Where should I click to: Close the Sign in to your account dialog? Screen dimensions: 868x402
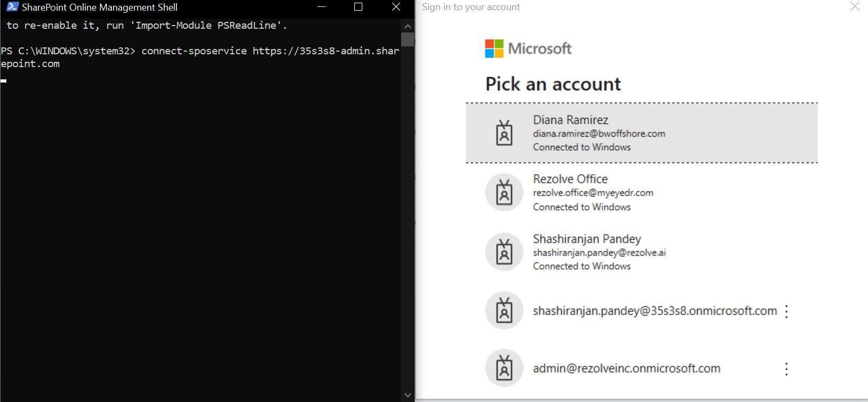tap(855, 6)
